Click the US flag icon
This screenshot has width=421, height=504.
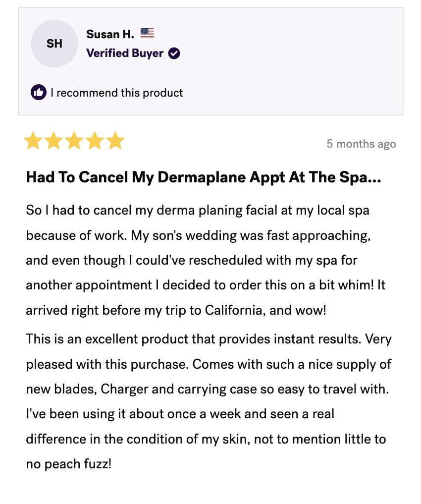click(x=147, y=33)
